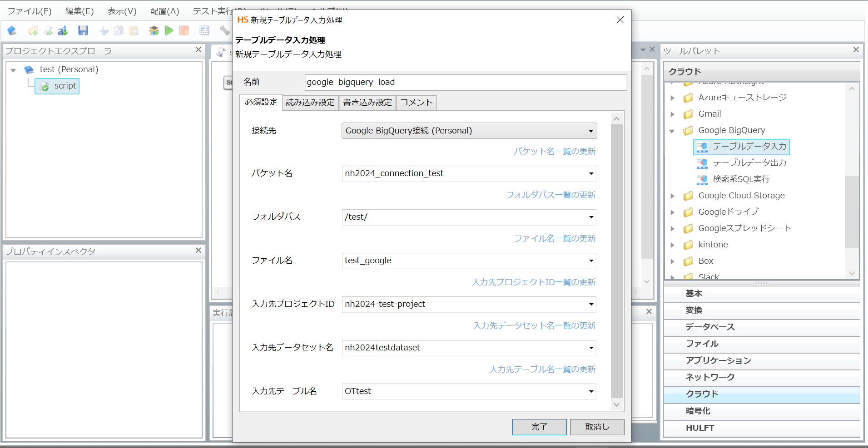Viewport: 868px width, 448px height.
Task: Click the bug debug-run toolbar icon
Action: pos(154,30)
